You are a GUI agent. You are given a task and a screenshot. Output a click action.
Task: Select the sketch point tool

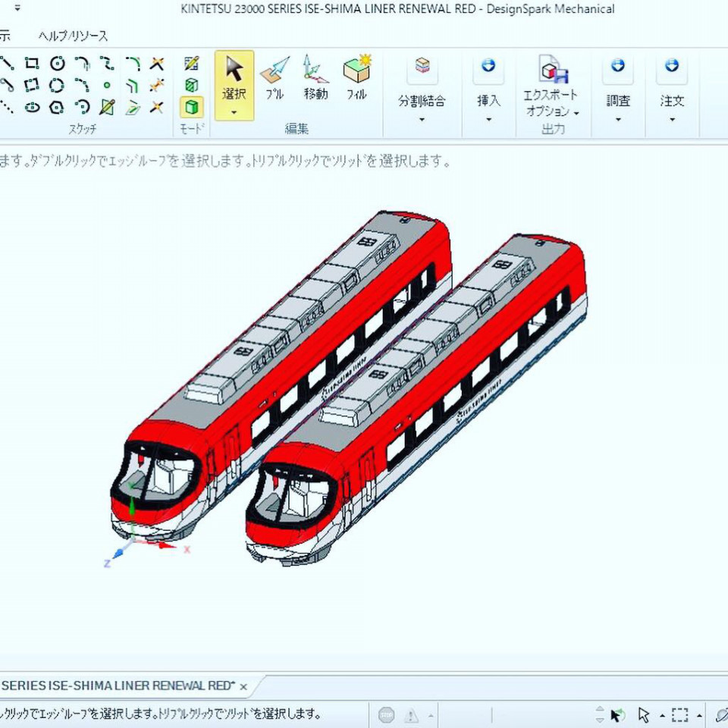click(x=107, y=85)
